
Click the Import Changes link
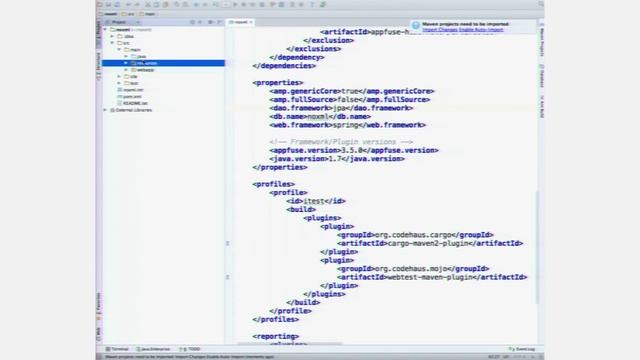(x=440, y=30)
